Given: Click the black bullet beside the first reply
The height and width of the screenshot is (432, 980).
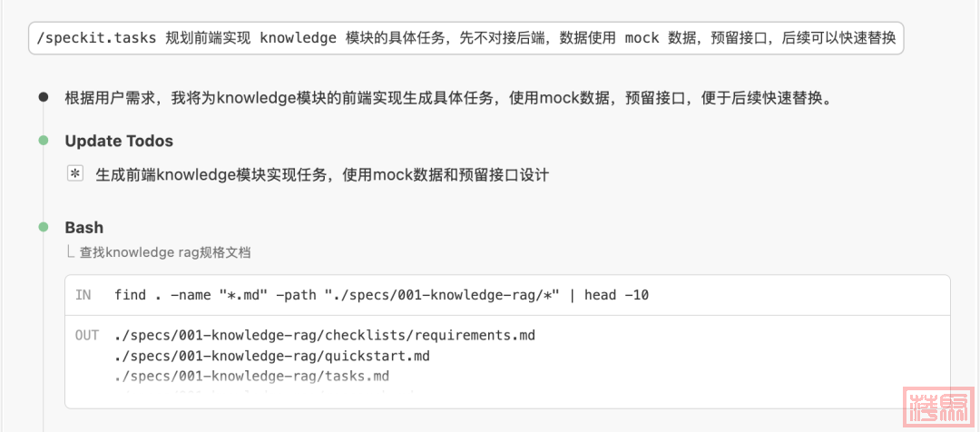Looking at the screenshot, I should [x=43, y=97].
